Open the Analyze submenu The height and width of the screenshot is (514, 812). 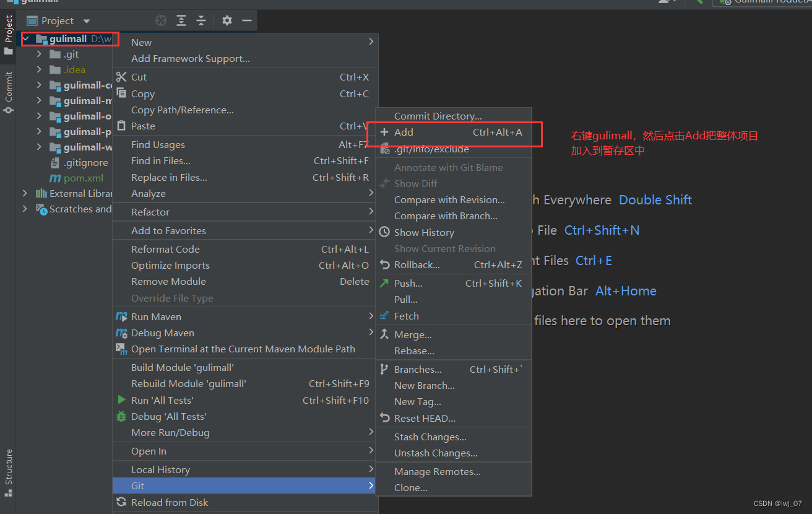[x=245, y=193]
